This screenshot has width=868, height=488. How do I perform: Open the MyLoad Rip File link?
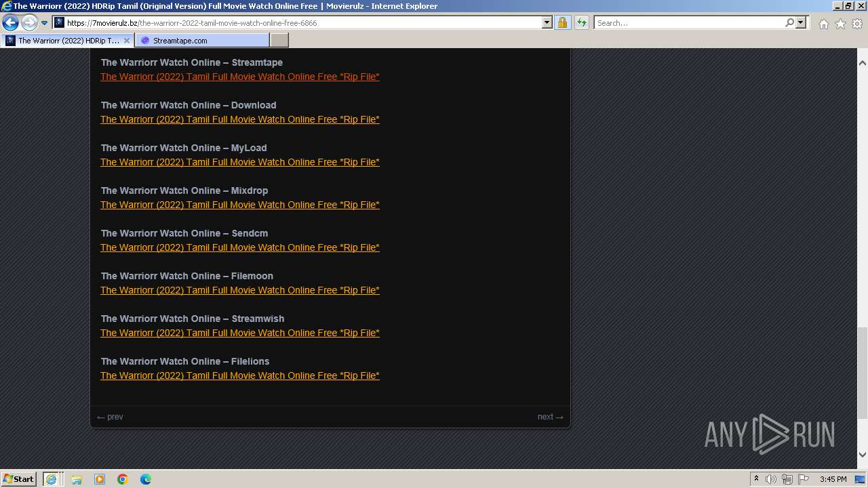pyautogui.click(x=240, y=162)
